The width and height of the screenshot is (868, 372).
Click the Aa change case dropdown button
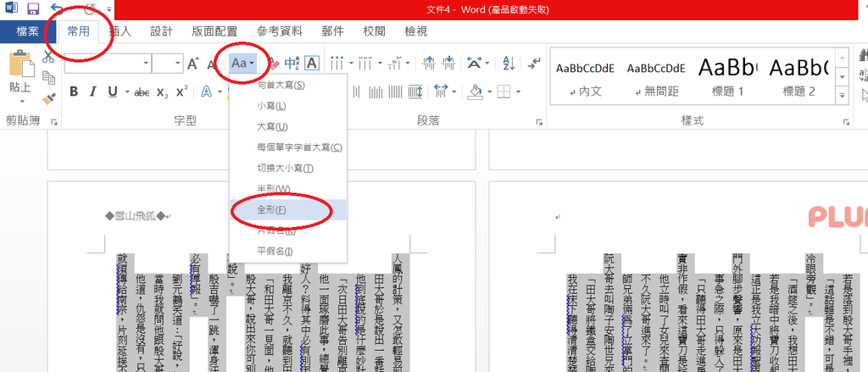[243, 64]
